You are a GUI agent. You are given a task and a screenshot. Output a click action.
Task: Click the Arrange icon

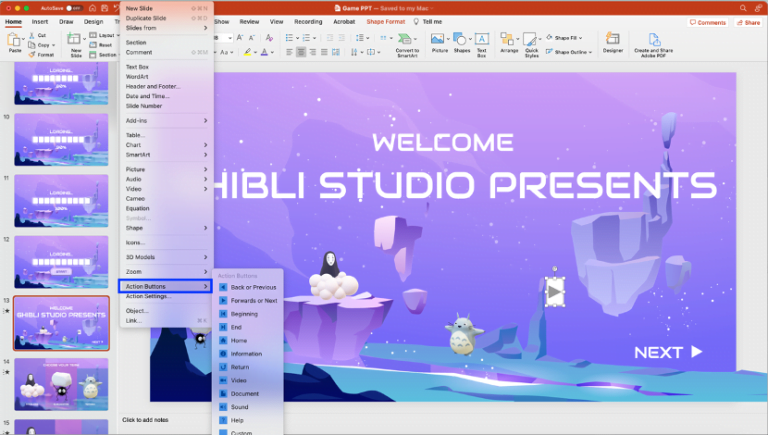[509, 42]
